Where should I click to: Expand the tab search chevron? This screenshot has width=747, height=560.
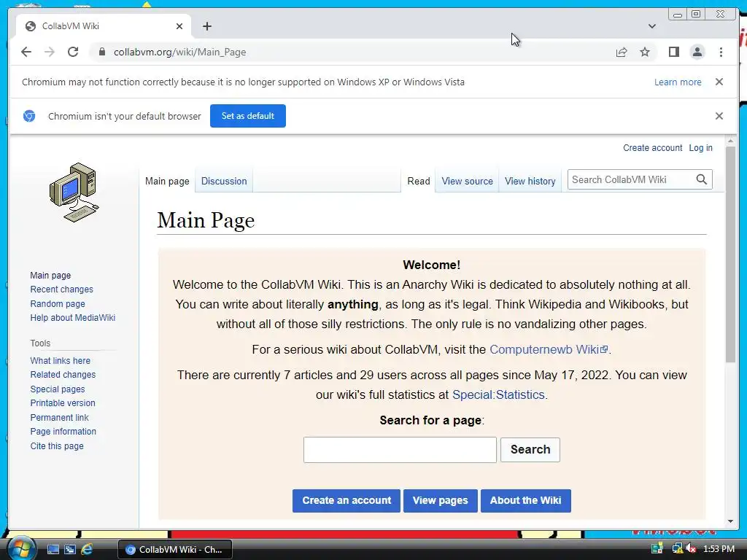651,26
